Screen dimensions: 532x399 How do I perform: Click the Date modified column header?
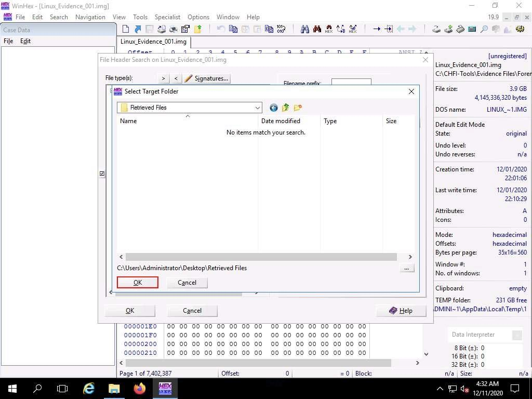[x=289, y=121]
